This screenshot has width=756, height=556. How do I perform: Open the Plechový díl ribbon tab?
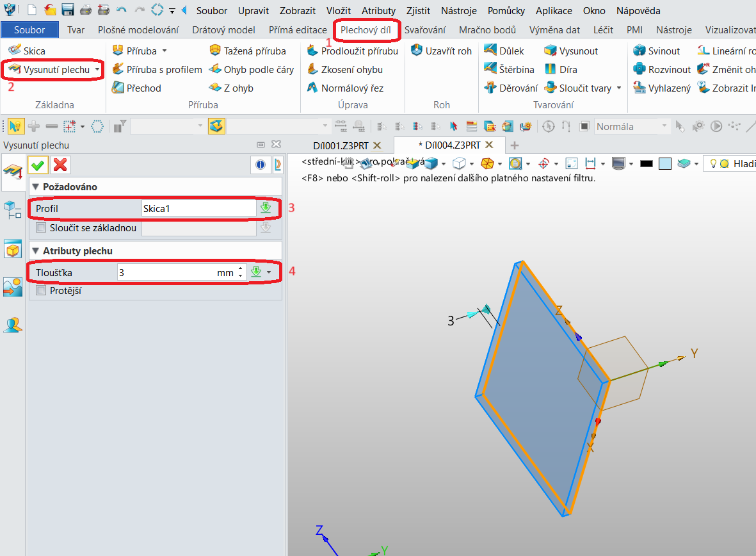(366, 30)
